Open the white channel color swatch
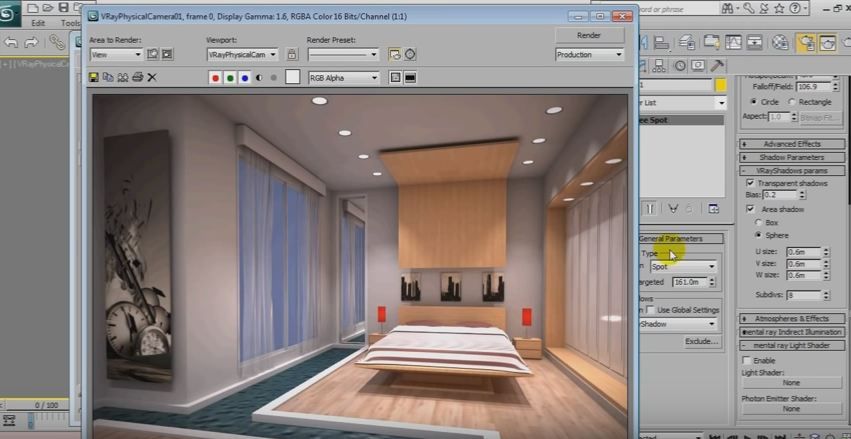 (x=293, y=78)
